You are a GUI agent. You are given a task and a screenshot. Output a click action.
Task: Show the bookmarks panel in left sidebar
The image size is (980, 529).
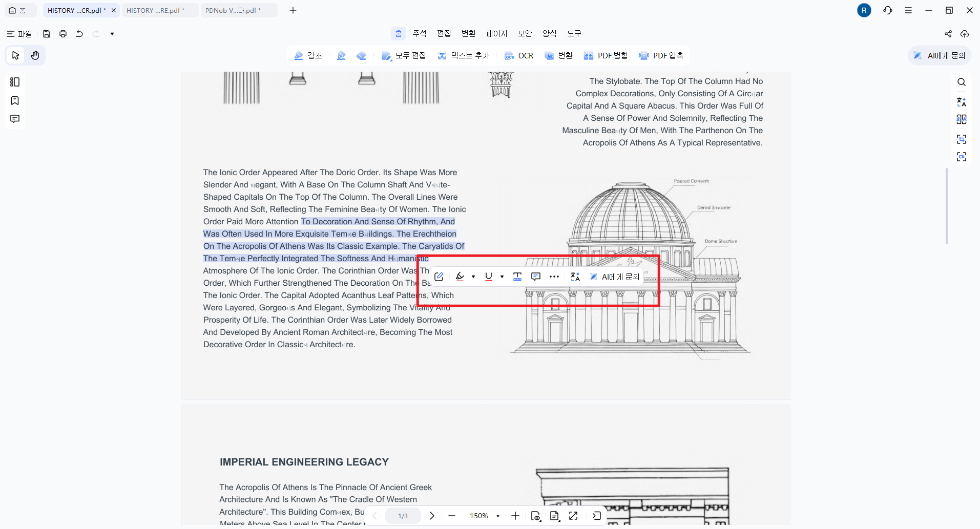[15, 100]
